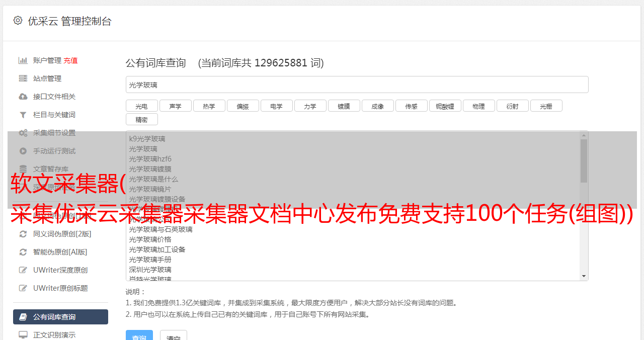Viewport: 644px width, 340px height.
Task: Open UWriter深度原创 menu item
Action: 60,270
